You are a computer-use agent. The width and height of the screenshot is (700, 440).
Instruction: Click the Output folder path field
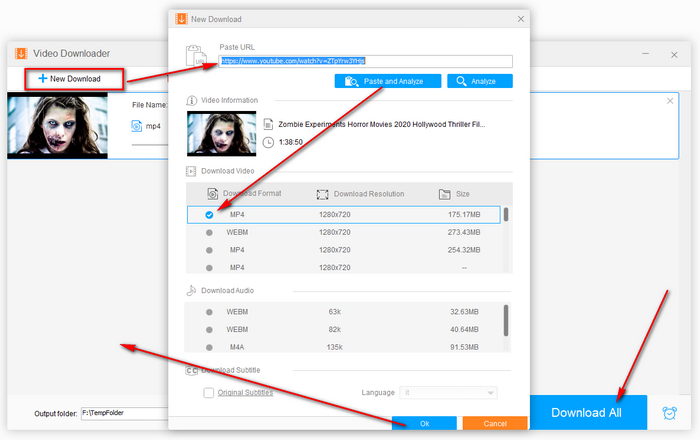(125, 413)
